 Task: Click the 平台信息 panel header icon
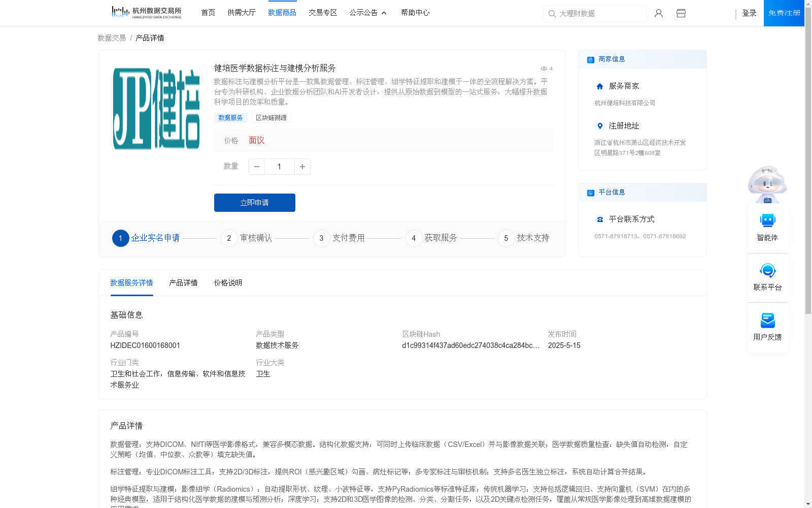591,193
